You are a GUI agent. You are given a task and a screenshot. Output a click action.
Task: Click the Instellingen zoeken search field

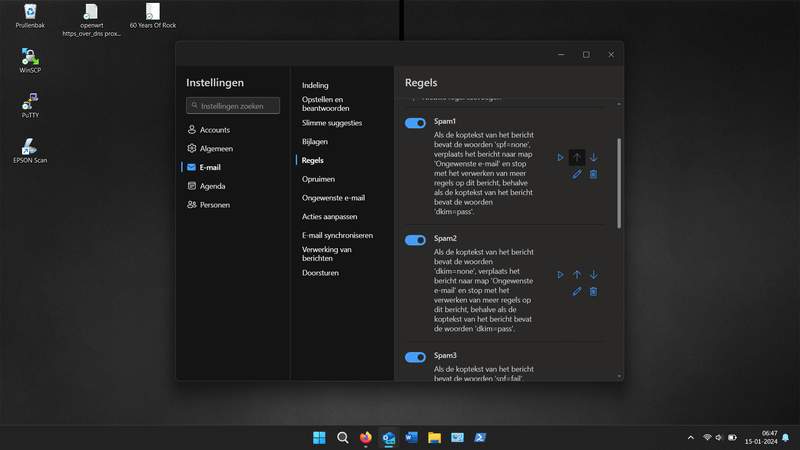coord(233,106)
